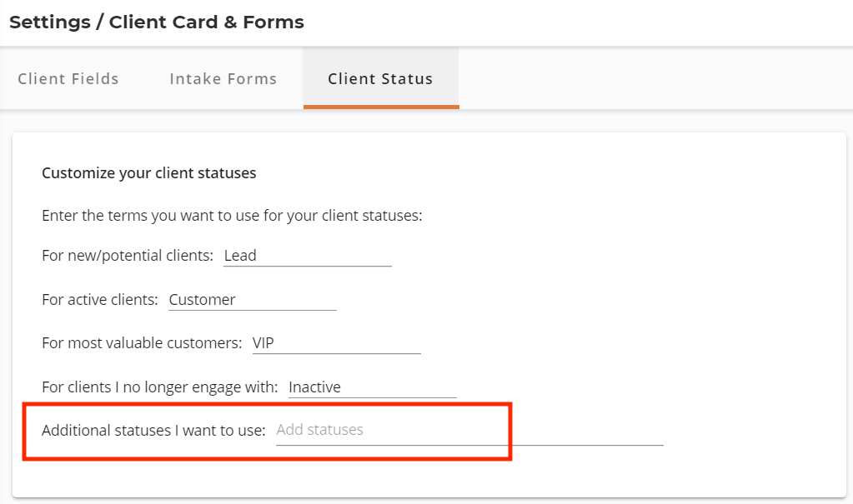Viewport: 853px width, 504px height.
Task: Click the 'For active clients:' label
Action: pyautogui.click(x=99, y=300)
